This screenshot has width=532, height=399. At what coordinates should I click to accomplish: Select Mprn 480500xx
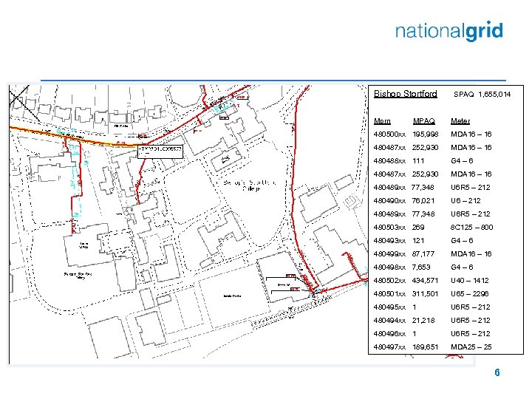[x=389, y=134]
